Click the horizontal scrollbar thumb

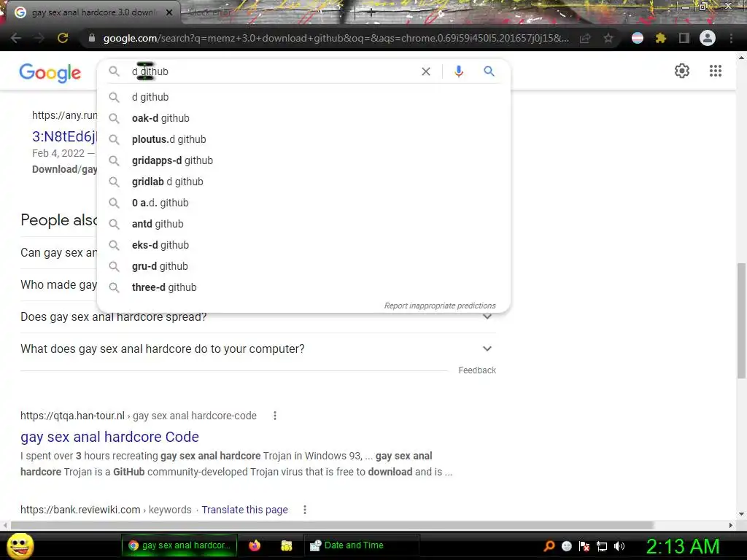(x=332, y=525)
